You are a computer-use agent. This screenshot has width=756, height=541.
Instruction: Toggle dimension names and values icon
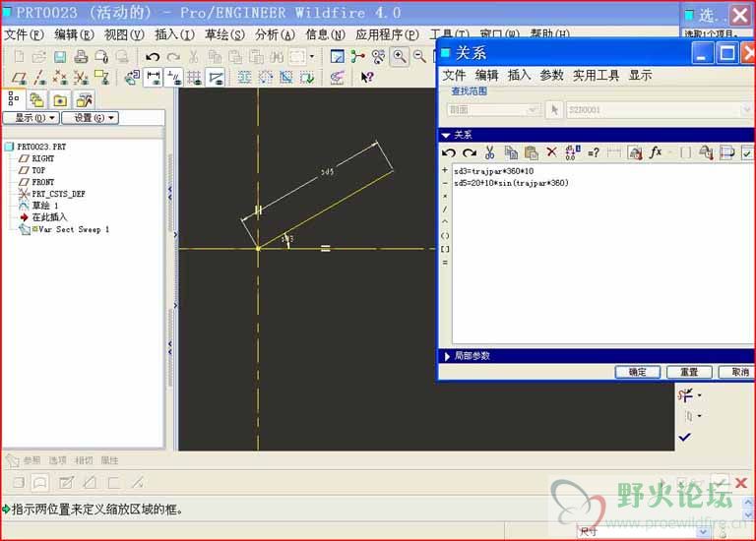click(x=573, y=153)
